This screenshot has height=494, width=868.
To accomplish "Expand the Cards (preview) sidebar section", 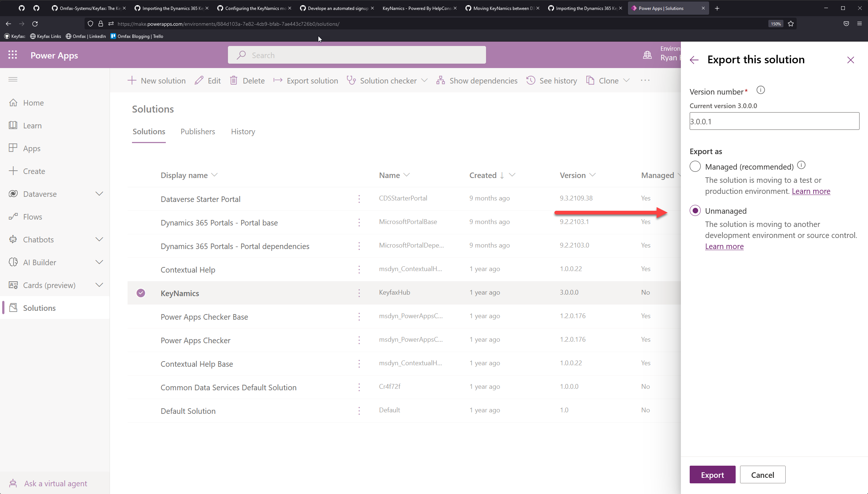I will coord(99,285).
